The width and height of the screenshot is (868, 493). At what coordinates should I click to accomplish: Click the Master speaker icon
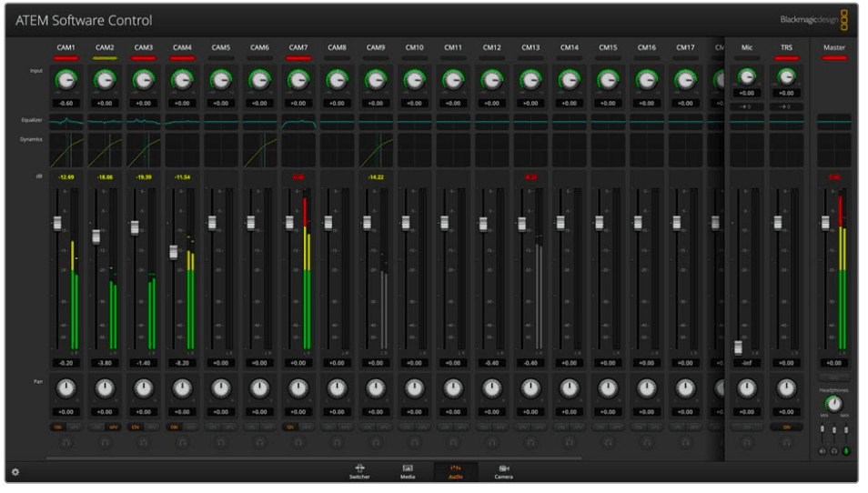823,451
